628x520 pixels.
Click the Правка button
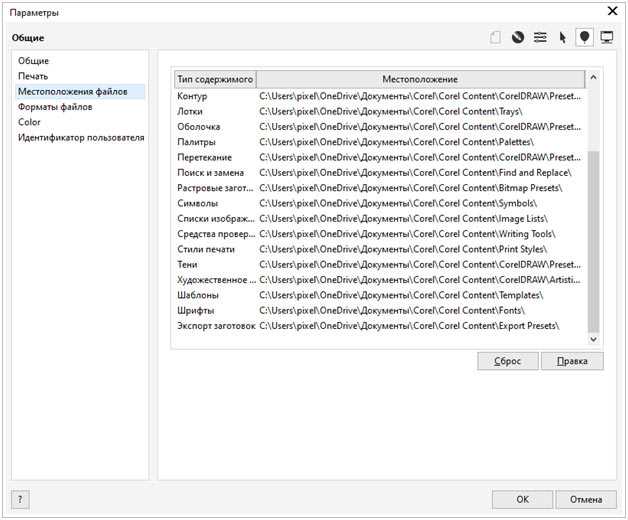(x=572, y=361)
